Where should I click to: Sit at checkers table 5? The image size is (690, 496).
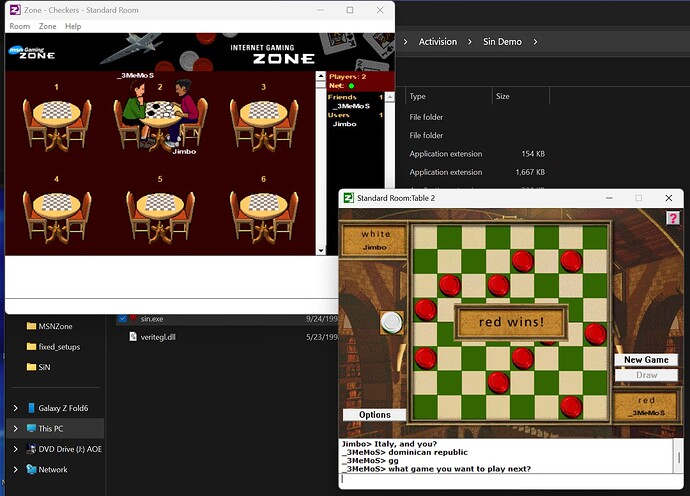(x=160, y=216)
